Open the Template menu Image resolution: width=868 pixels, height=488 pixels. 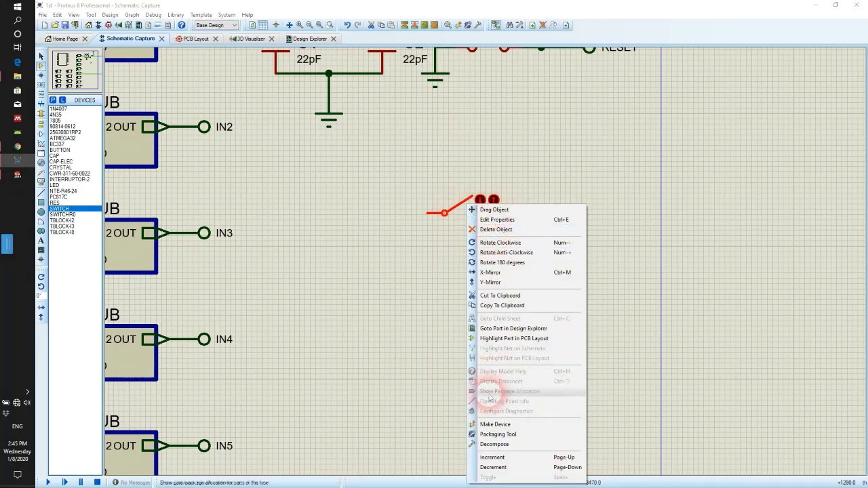point(201,15)
